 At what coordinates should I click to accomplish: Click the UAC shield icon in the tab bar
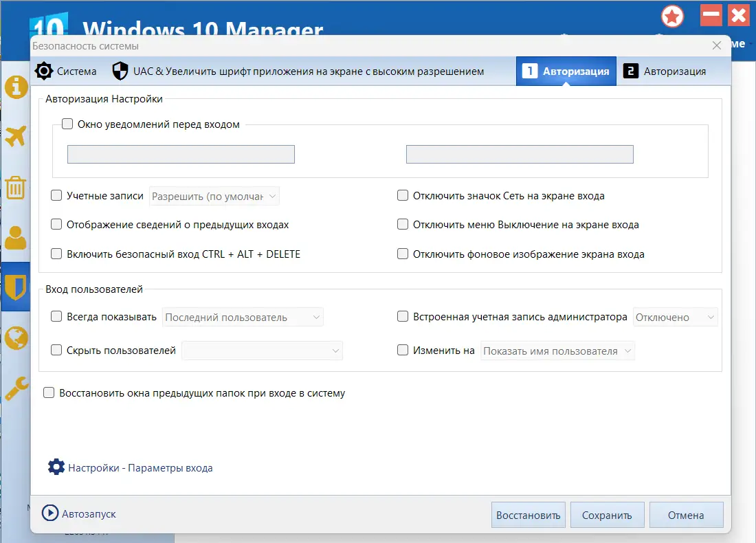[x=120, y=71]
